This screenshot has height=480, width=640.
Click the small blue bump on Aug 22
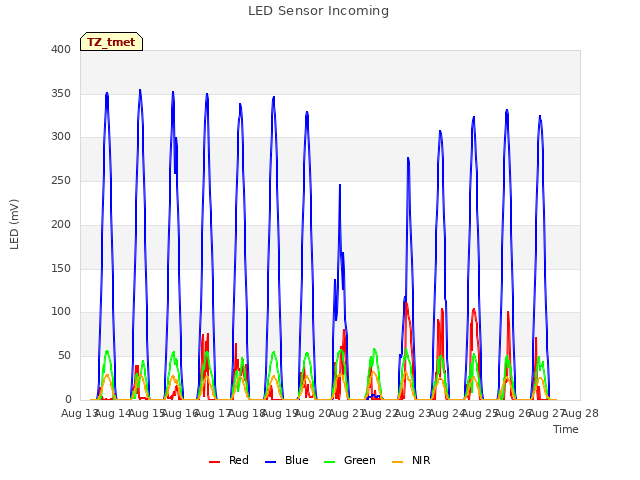tap(374, 396)
